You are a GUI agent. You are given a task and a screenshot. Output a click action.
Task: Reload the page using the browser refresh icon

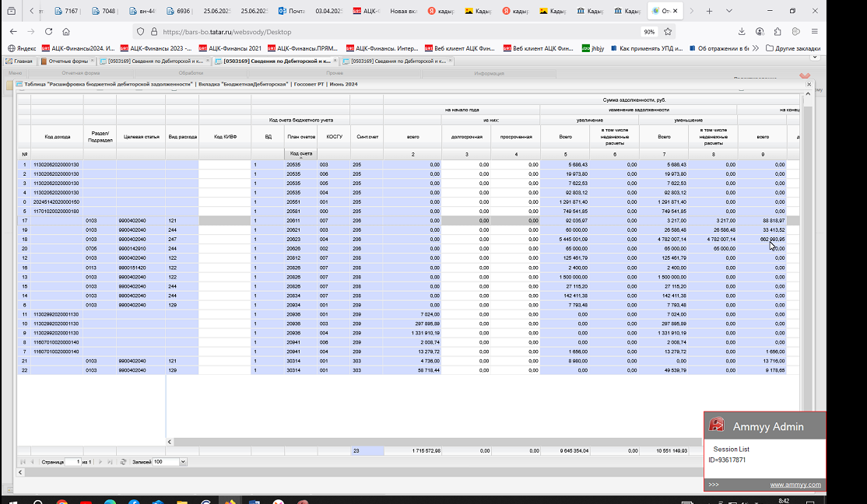click(x=49, y=32)
